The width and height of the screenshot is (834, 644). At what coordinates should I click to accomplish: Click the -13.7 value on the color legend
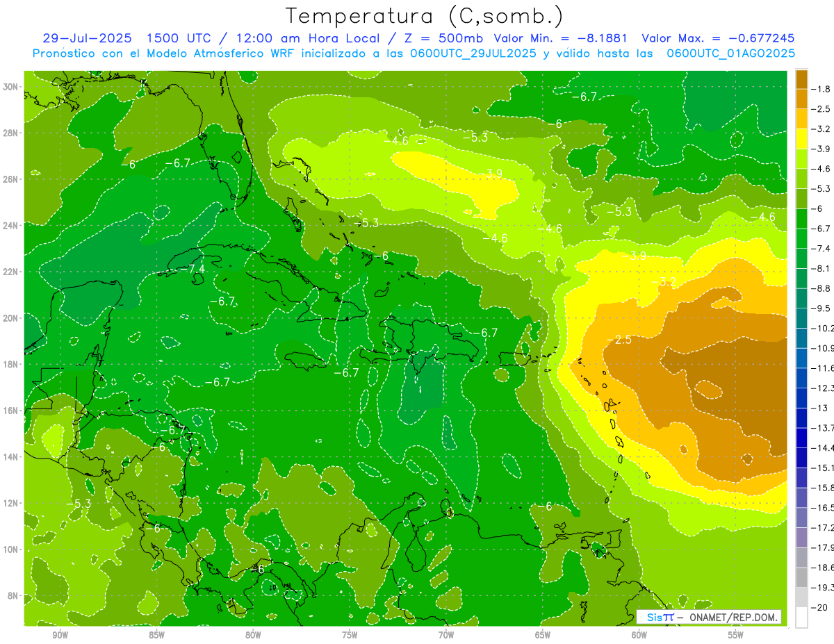(x=823, y=428)
